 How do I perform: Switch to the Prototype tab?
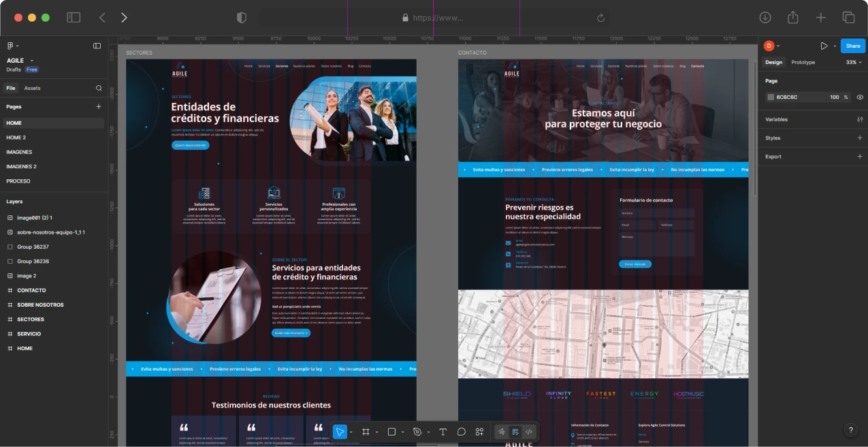pyautogui.click(x=803, y=62)
